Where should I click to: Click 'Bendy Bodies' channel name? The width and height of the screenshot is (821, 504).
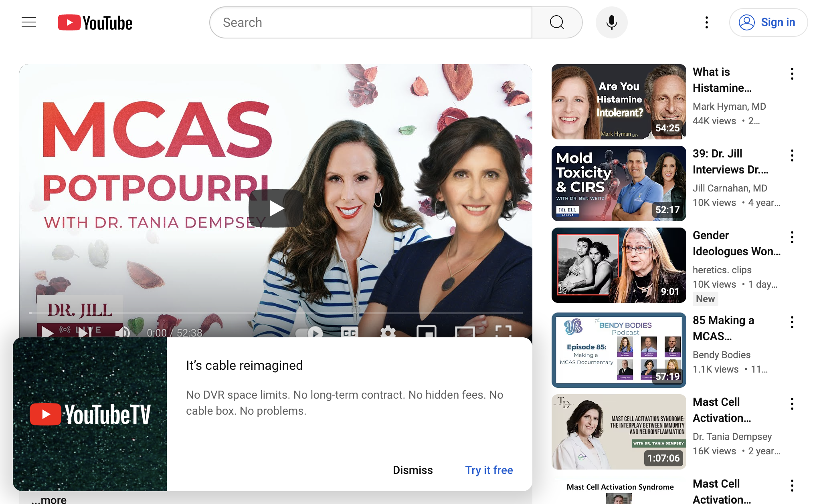tap(722, 355)
